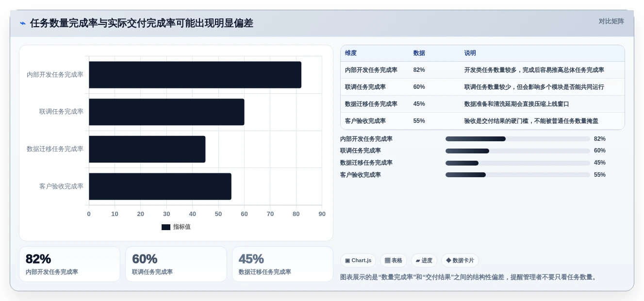The image size is (644, 301).
Task: Click the 数据迁移任务完成率 chart bar
Action: pyautogui.click(x=147, y=149)
